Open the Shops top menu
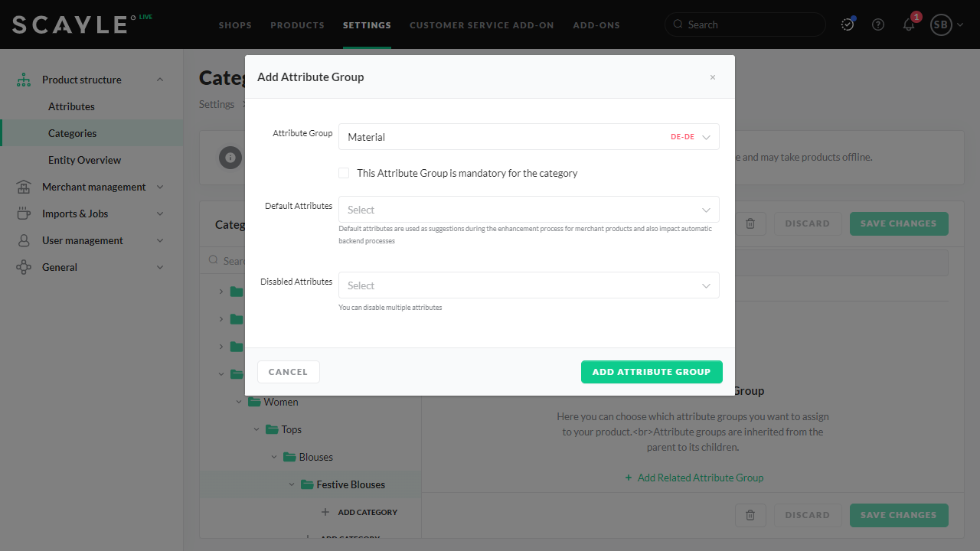980x551 pixels. click(235, 25)
